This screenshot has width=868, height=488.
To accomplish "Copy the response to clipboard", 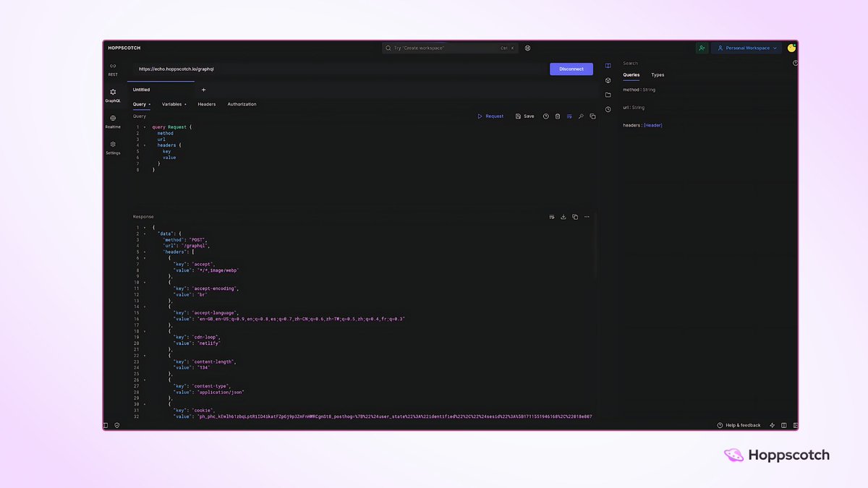I will (575, 217).
